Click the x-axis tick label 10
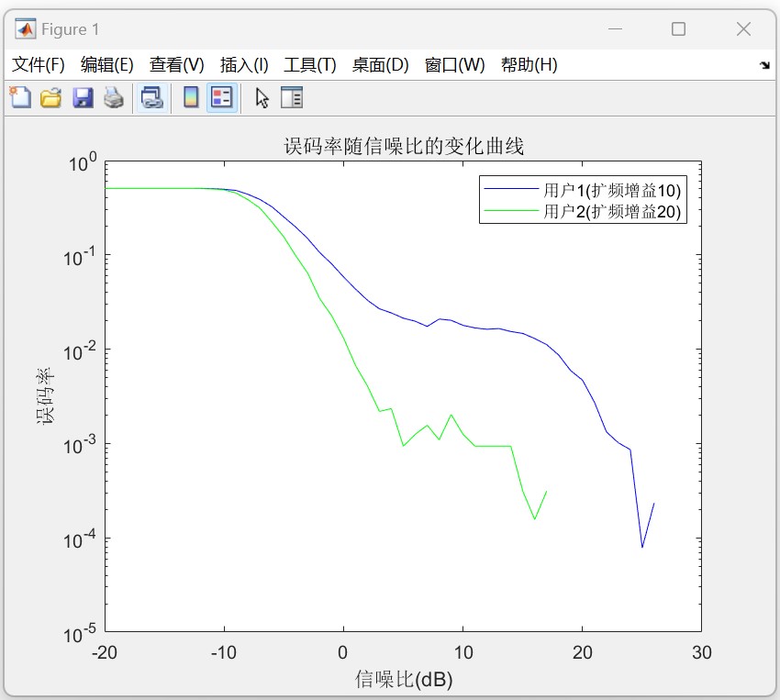This screenshot has width=780, height=700. coord(463,652)
